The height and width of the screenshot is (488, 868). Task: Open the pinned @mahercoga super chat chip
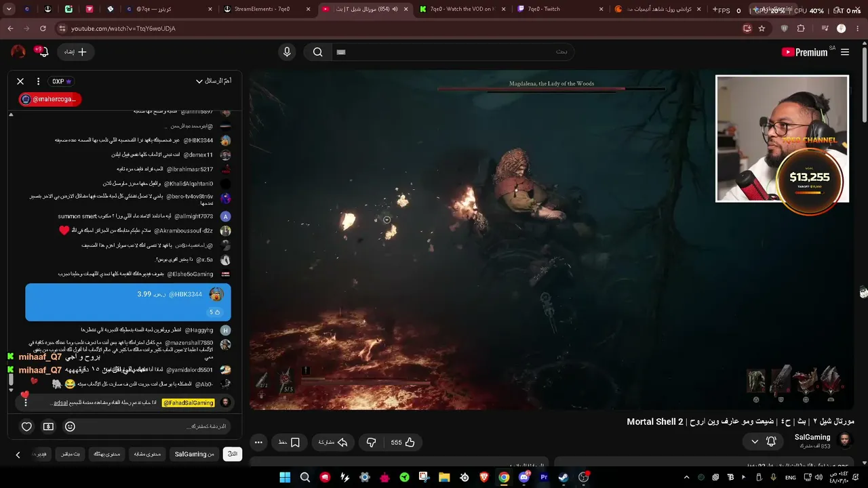50,99
